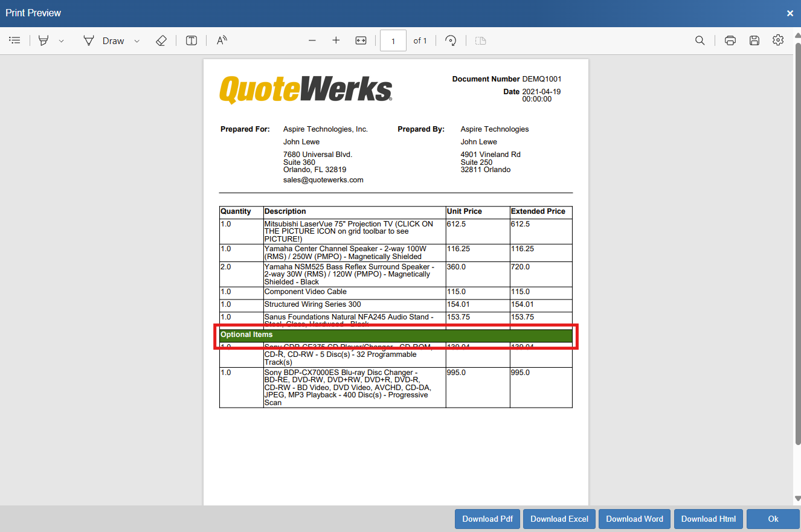The height and width of the screenshot is (532, 801).
Task: Click the Download Pdf button
Action: [x=487, y=519]
